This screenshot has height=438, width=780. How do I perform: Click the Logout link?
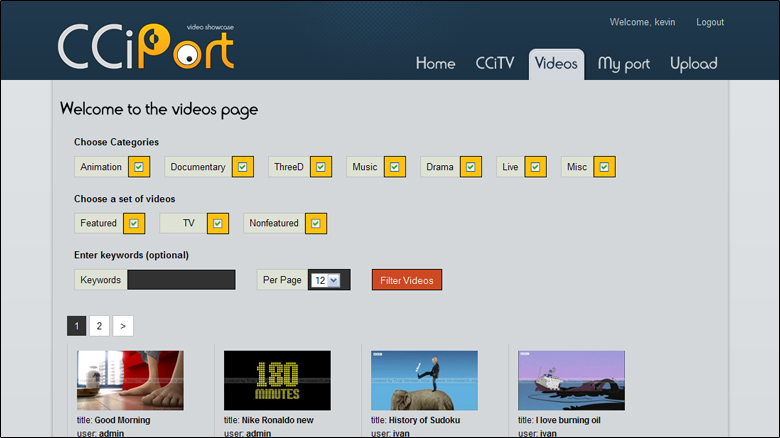coord(709,22)
